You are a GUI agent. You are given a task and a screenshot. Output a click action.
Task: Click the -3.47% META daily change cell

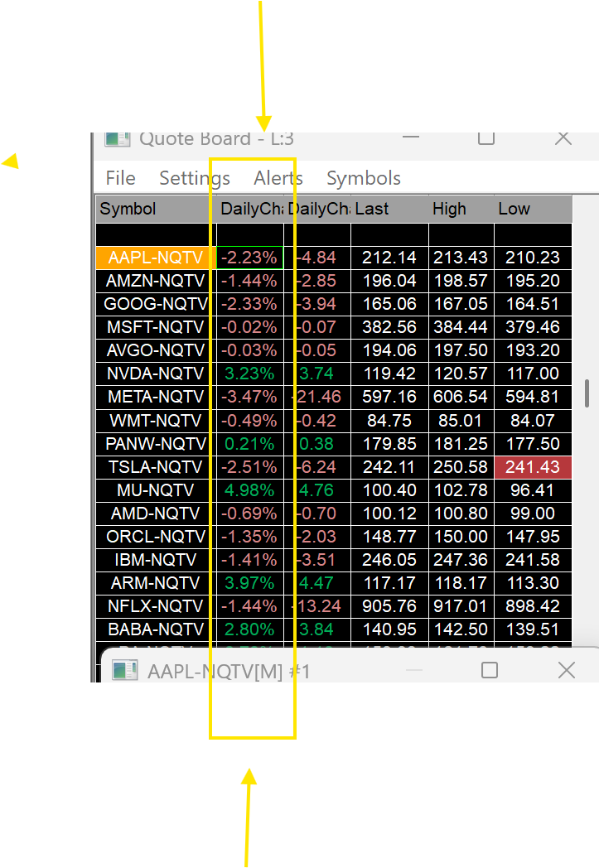click(x=249, y=397)
